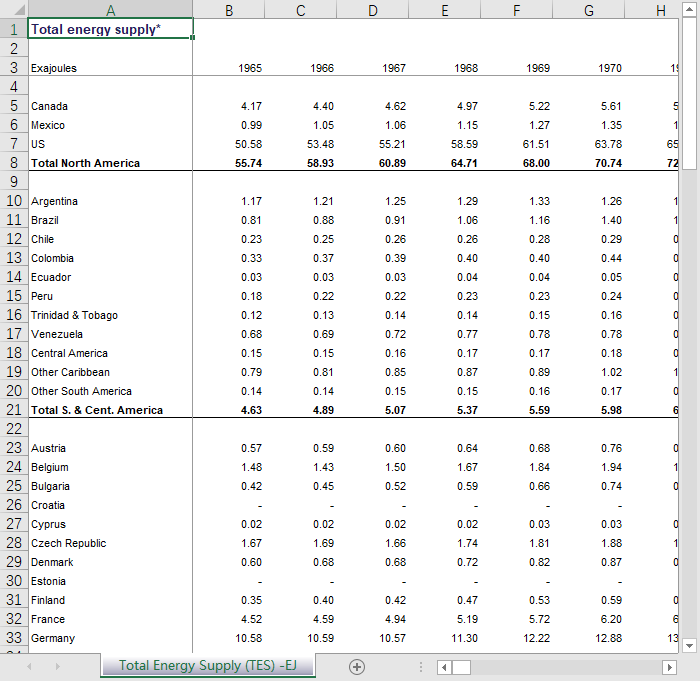Select the 1968 year header cell

(444, 68)
